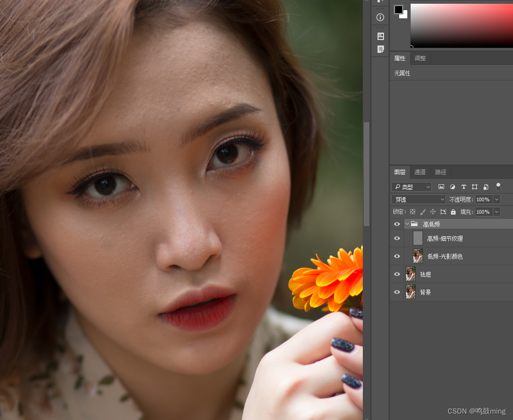Hide the 背景 layer
Screen dimensions: 513x420
[x=397, y=292]
